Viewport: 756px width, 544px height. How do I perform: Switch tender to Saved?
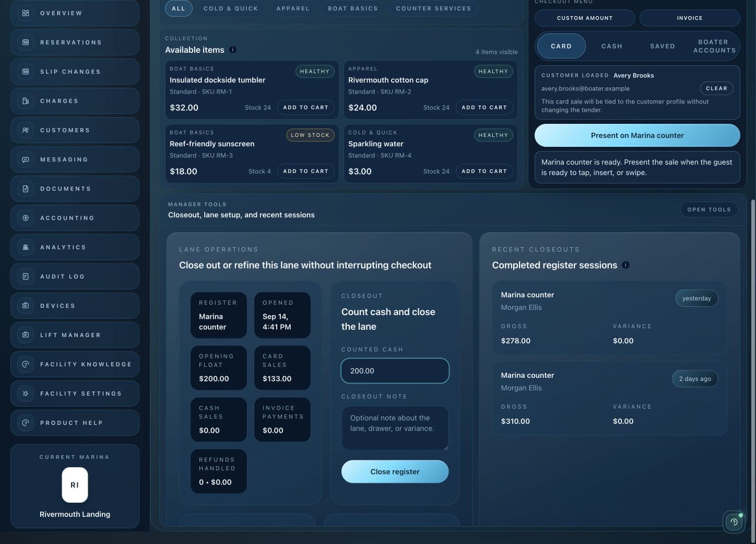(663, 46)
